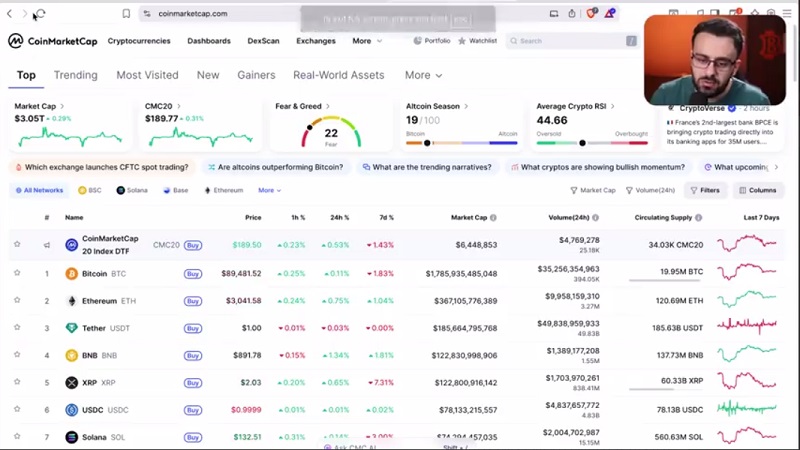Expand the More dropdown in top navigation
The height and width of the screenshot is (450, 800).
(x=366, y=41)
